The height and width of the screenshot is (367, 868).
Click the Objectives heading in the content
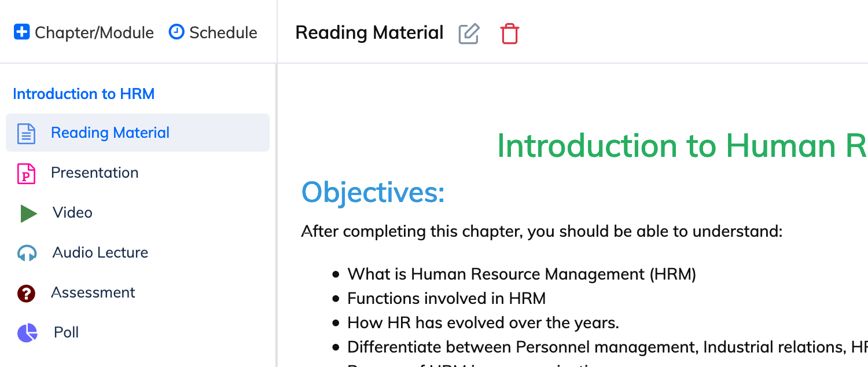(x=373, y=193)
